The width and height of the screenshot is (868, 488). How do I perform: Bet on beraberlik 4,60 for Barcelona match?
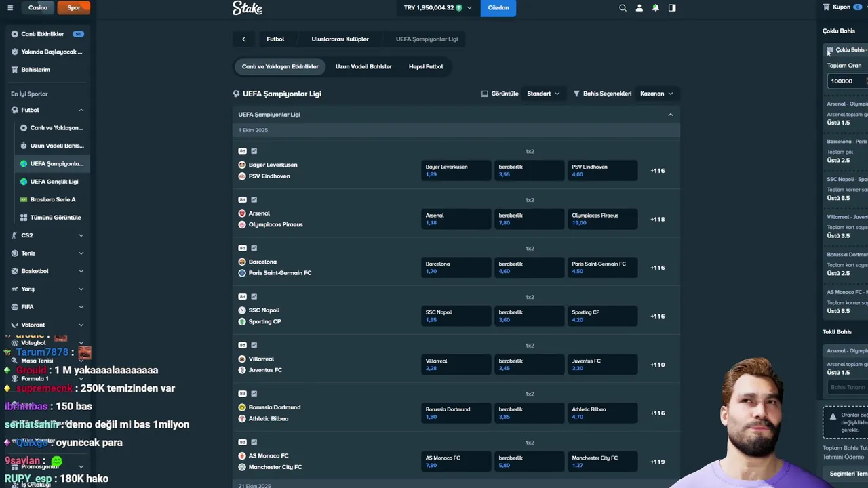click(x=529, y=268)
